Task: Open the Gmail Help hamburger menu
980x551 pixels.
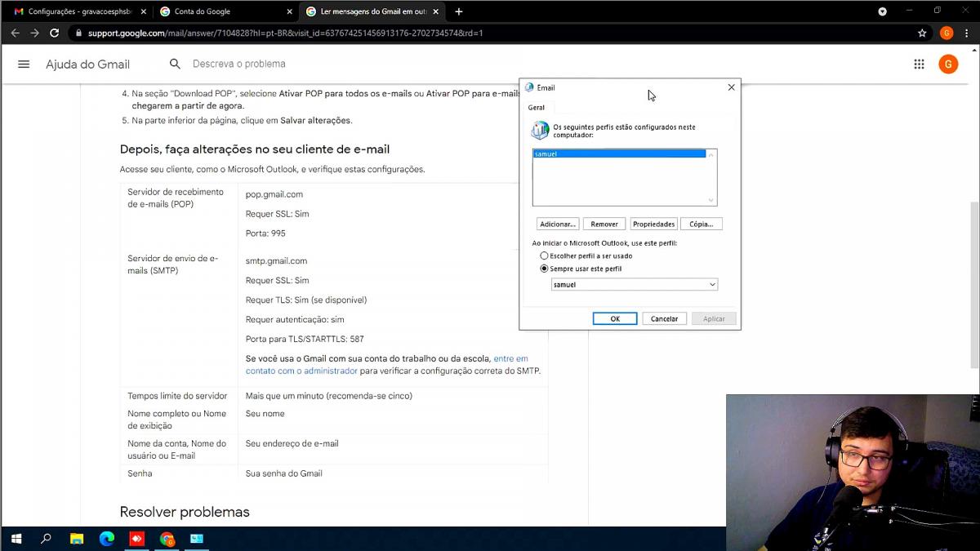Action: pos(24,64)
